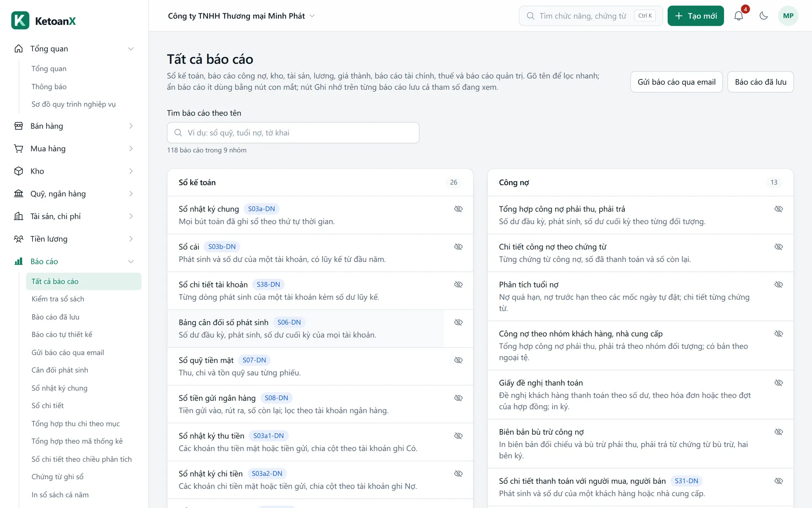The height and width of the screenshot is (508, 812).
Task: Collapse the Báo cáo menu section
Action: (x=131, y=262)
